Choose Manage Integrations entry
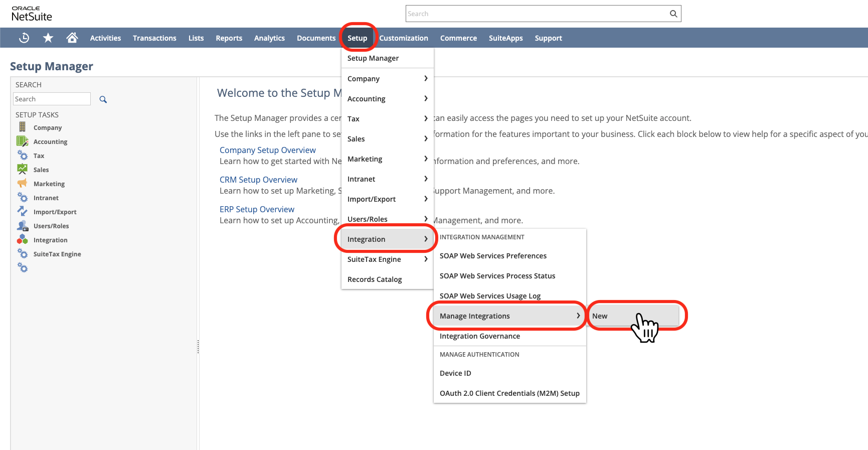Viewport: 868px width, 450px height. pyautogui.click(x=509, y=316)
